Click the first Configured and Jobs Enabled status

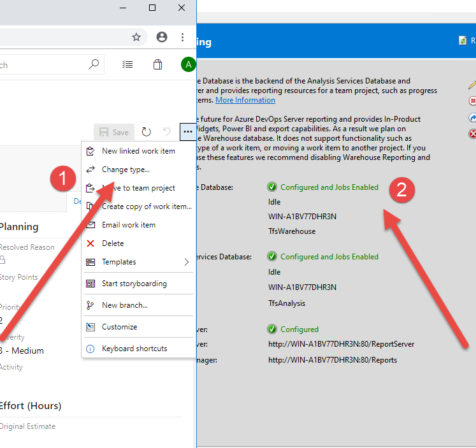(x=329, y=187)
